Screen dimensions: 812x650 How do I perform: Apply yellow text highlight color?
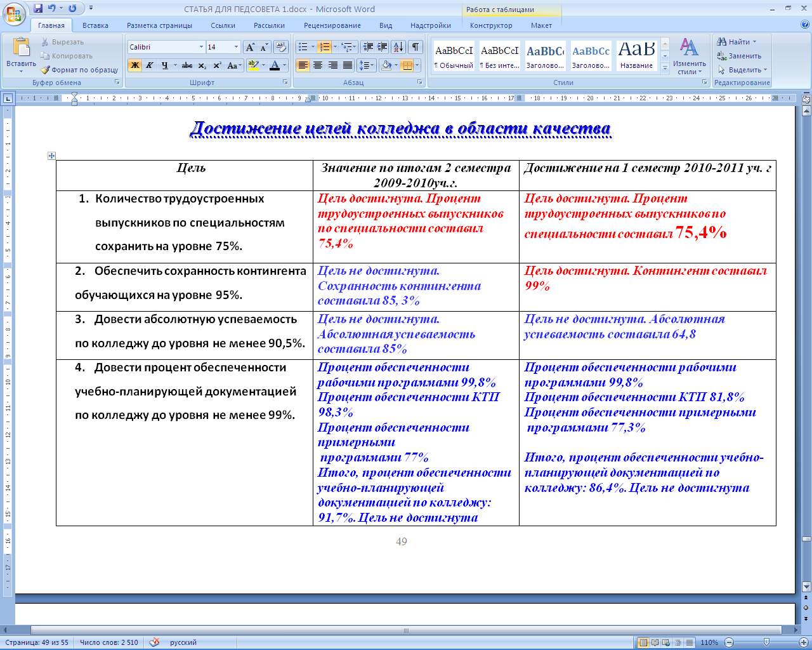click(252, 65)
